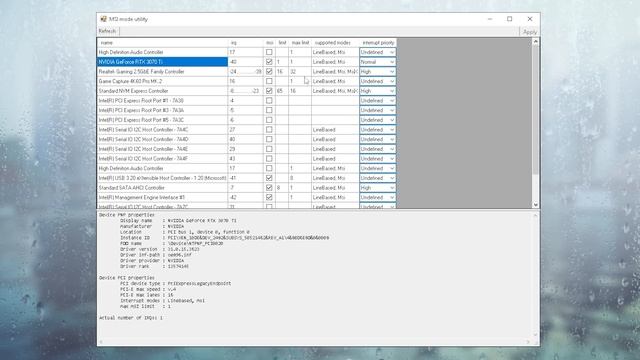
Task: Sort by the name column header
Action: click(162, 42)
